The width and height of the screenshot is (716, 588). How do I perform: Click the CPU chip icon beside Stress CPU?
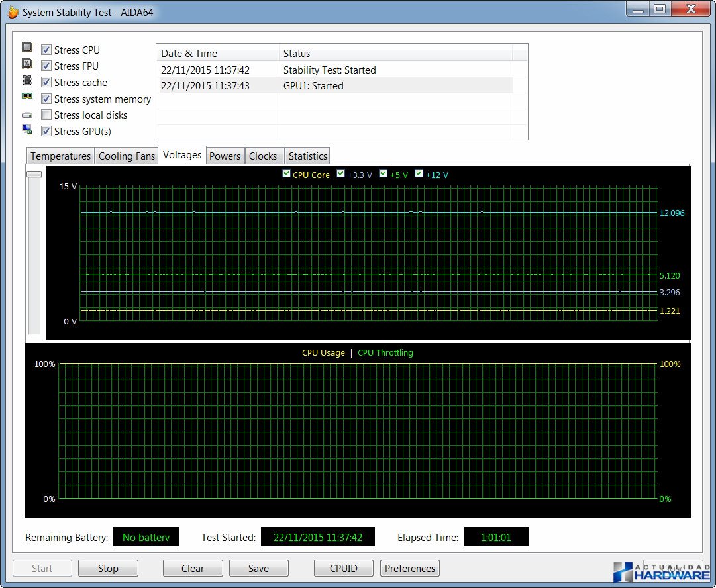pyautogui.click(x=27, y=47)
